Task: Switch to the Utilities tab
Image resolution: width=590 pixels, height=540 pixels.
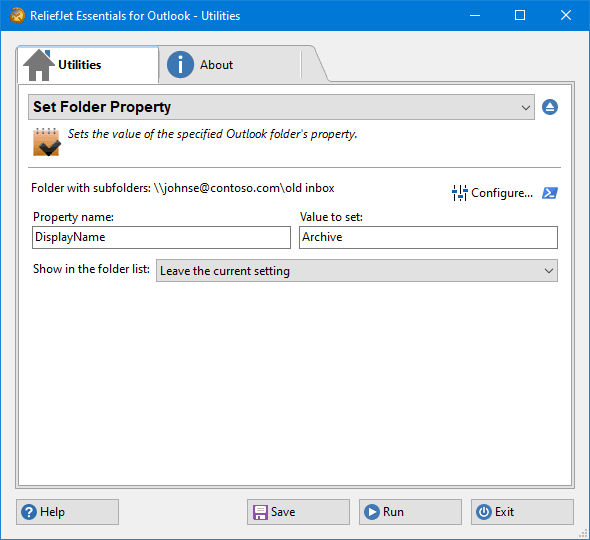Action: point(87,65)
